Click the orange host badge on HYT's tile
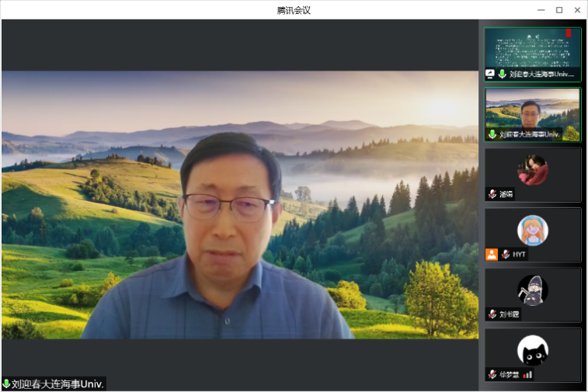This screenshot has height=392, width=588. coord(492,254)
